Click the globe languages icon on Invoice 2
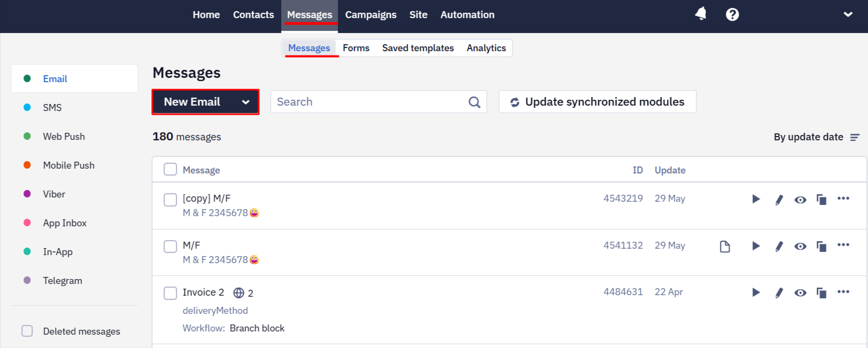Image resolution: width=868 pixels, height=348 pixels. [239, 293]
